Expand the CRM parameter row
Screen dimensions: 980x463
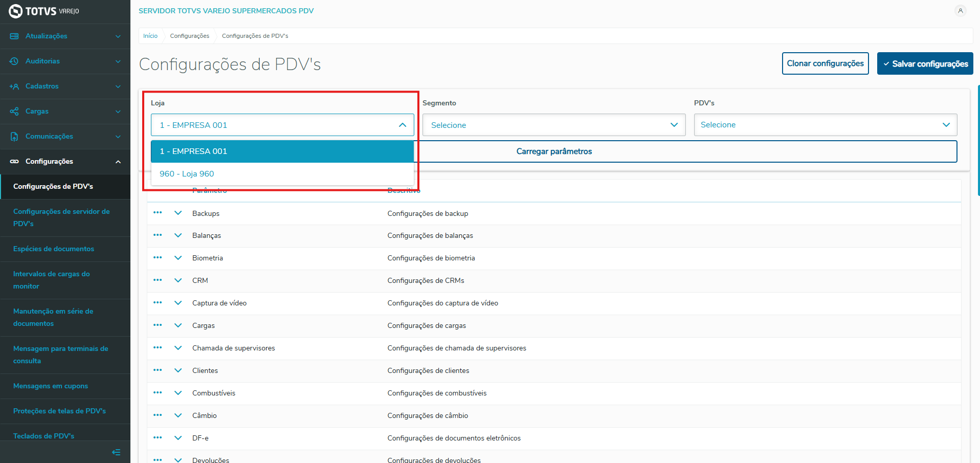178,280
